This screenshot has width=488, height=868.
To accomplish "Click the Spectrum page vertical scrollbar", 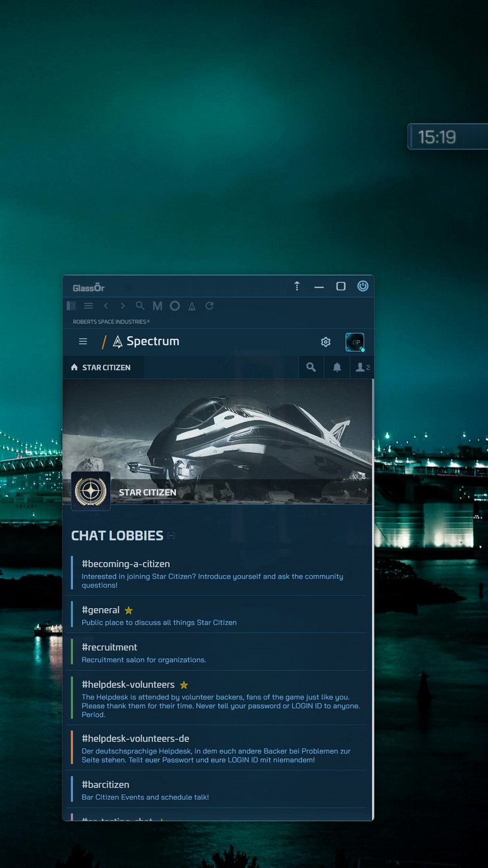I will (x=373, y=599).
